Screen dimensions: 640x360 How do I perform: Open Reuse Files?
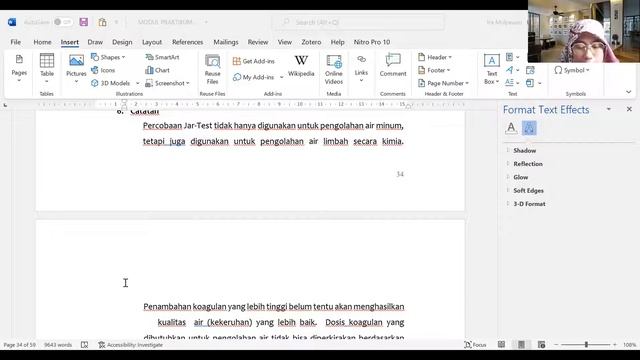coord(212,69)
